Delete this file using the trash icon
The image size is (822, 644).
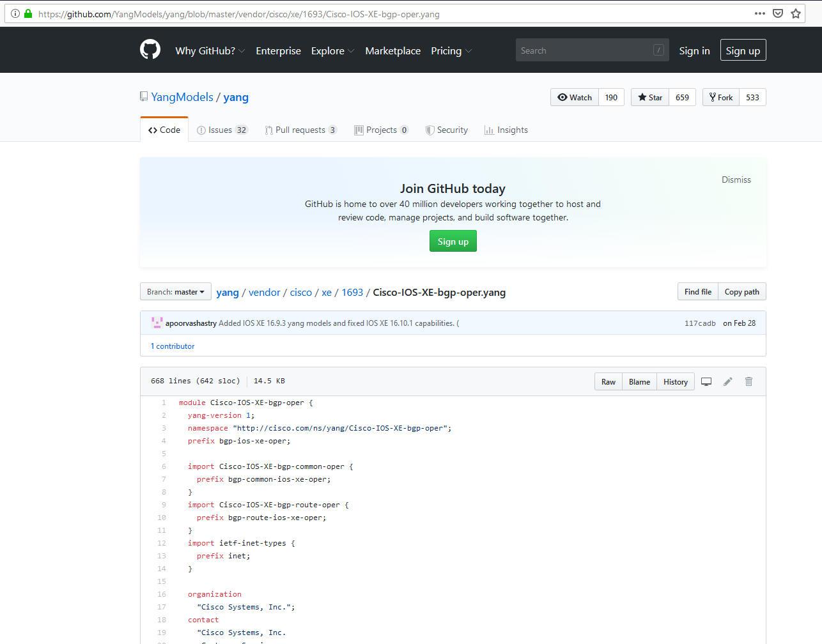[x=748, y=381]
